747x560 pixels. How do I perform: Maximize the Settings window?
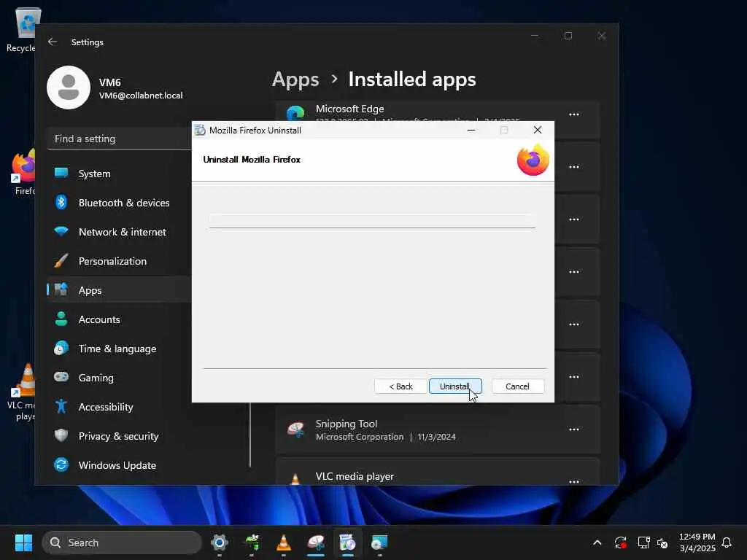pyautogui.click(x=568, y=36)
